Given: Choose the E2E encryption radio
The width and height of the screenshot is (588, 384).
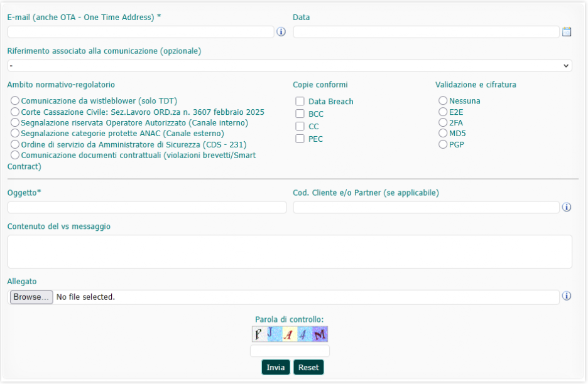Looking at the screenshot, I should [443, 112].
